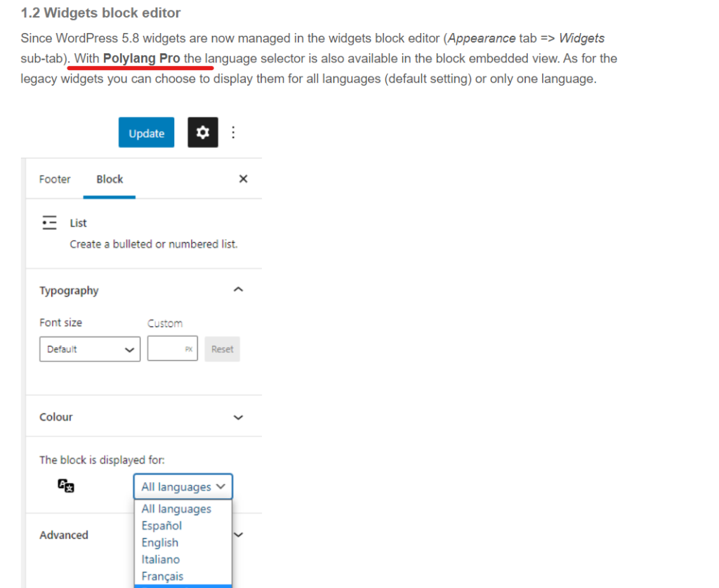Select Français in the language list
The width and height of the screenshot is (719, 588).
pyautogui.click(x=162, y=576)
